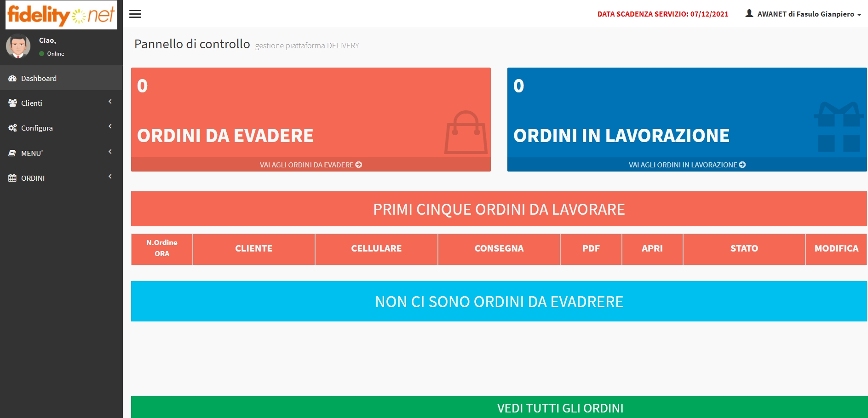
Task: Click the gift box icon
Action: click(839, 127)
